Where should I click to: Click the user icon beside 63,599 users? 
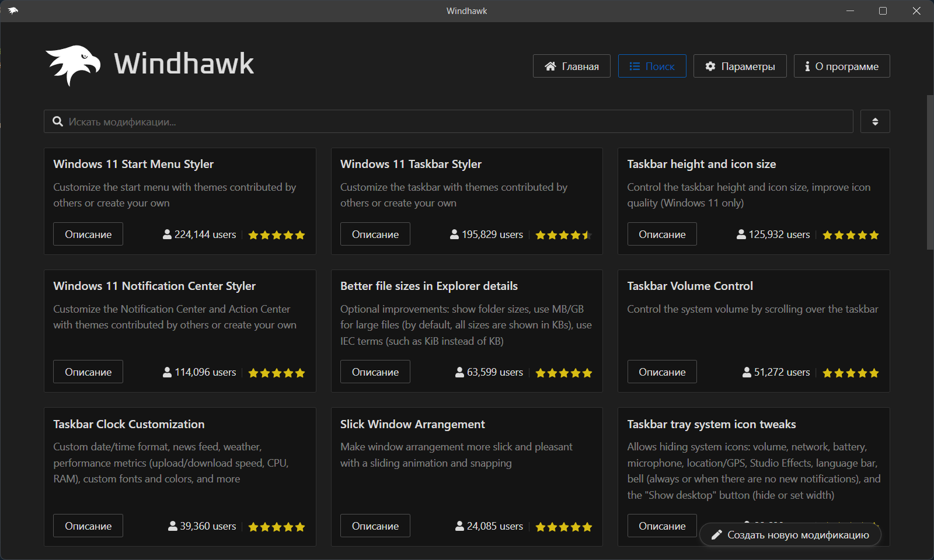coord(459,372)
